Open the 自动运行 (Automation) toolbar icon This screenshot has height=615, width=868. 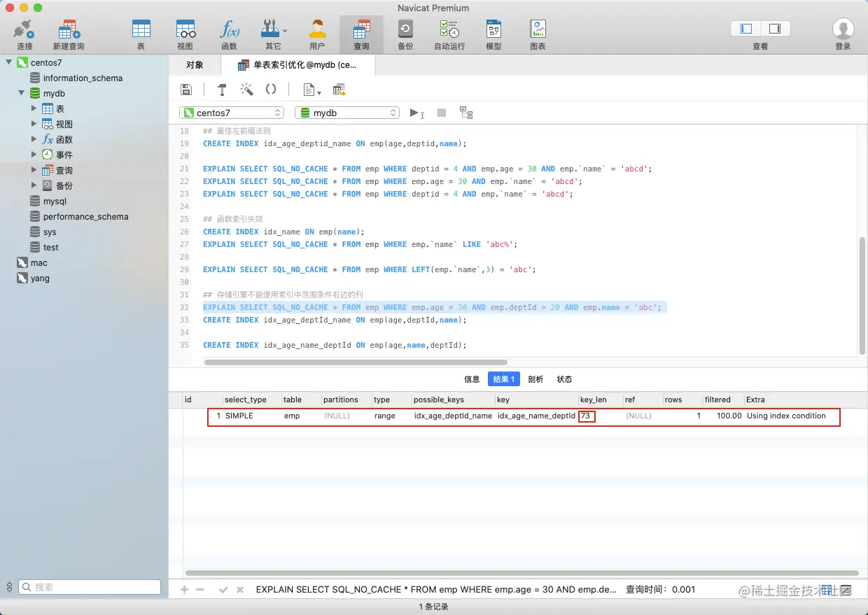tap(449, 29)
